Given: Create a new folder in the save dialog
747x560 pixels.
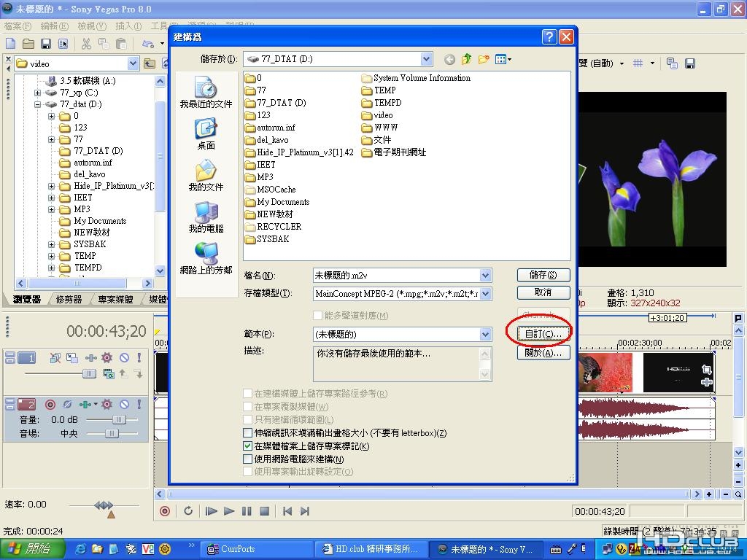Looking at the screenshot, I should click(x=484, y=59).
